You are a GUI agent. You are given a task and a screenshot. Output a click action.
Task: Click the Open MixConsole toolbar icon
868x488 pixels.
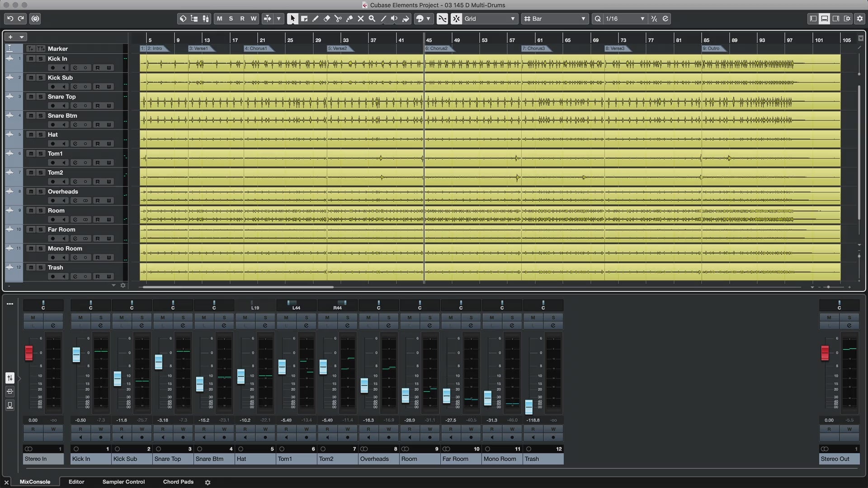click(205, 19)
